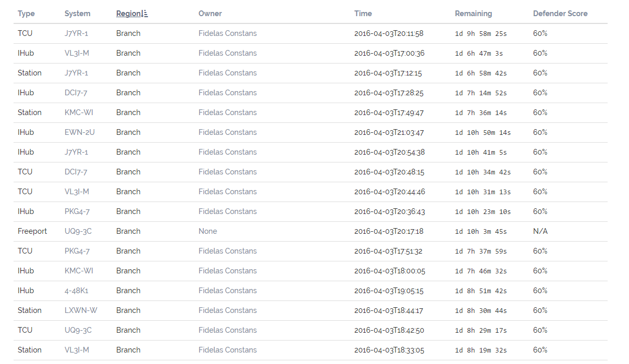
Task: Click Branch region in the 4-48K1 row
Action: (128, 291)
